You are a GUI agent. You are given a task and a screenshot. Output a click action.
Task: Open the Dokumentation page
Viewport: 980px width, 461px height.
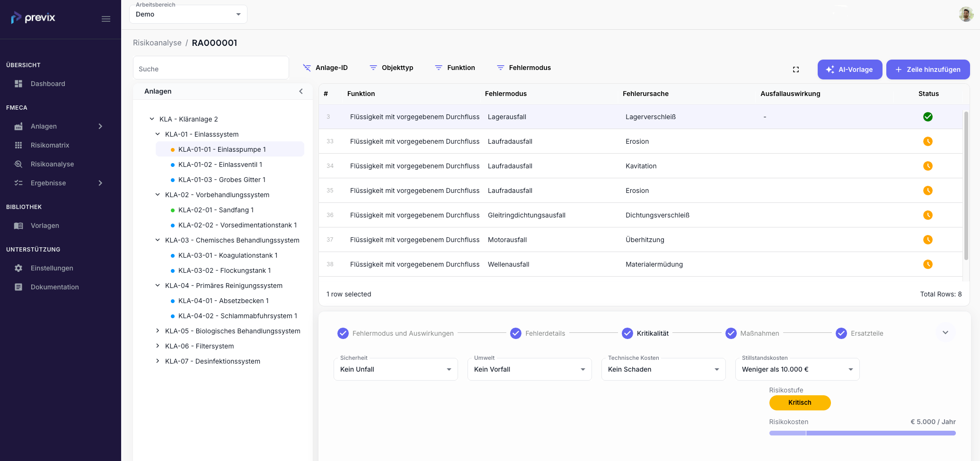(54, 287)
